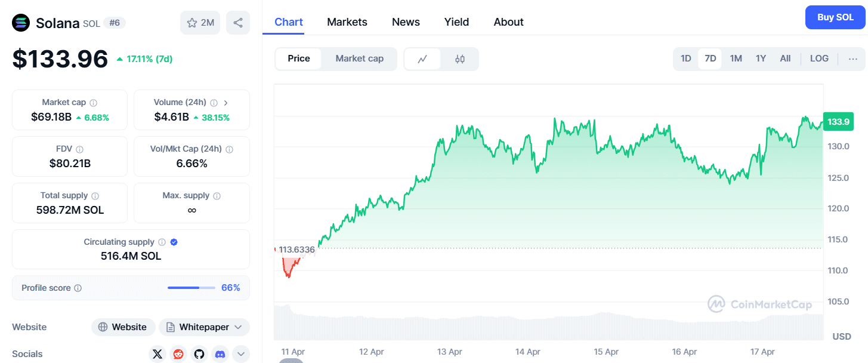868x363 pixels.
Task: Open the Chart tab
Action: click(289, 22)
